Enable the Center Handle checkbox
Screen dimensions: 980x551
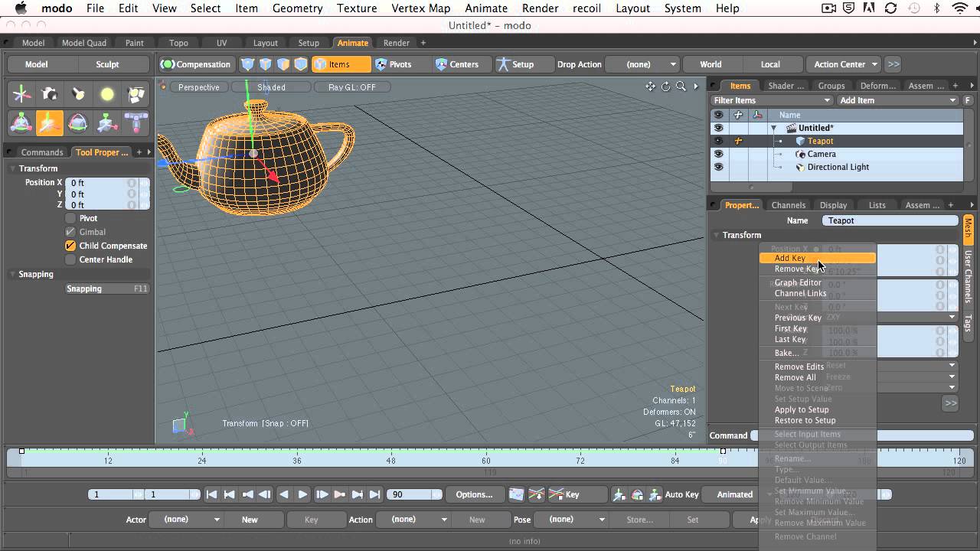(70, 259)
